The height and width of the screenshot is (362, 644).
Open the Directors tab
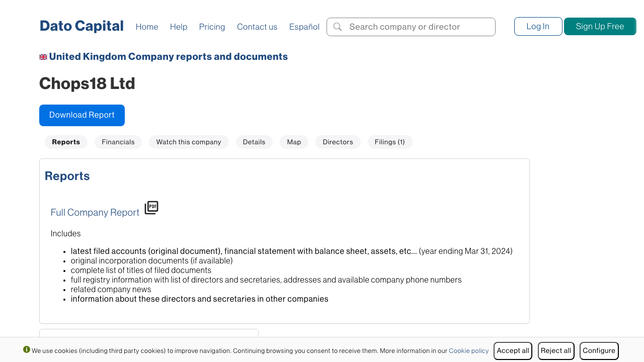tap(338, 142)
